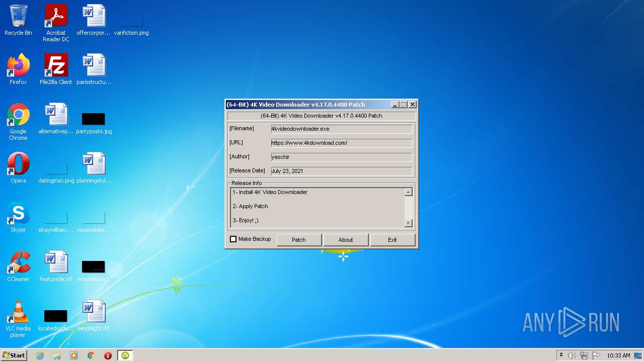Screen dimensions: 644x362
Task: Launch Google Chrome desktop shortcut
Action: [x=18, y=122]
